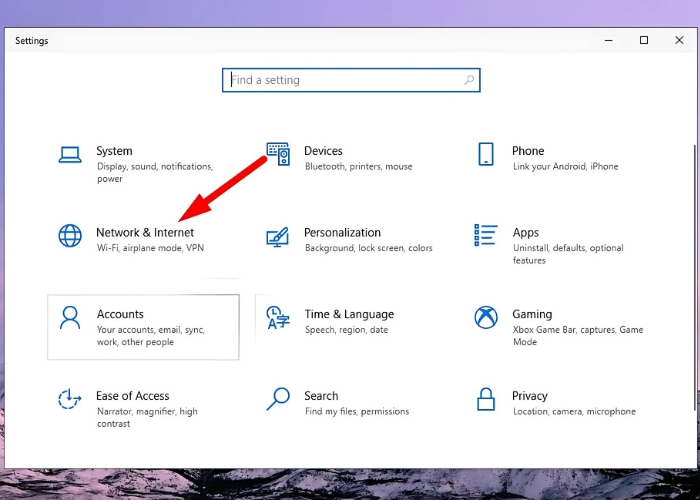Maximize the Settings window
Image resolution: width=700 pixels, height=500 pixels.
tap(644, 41)
